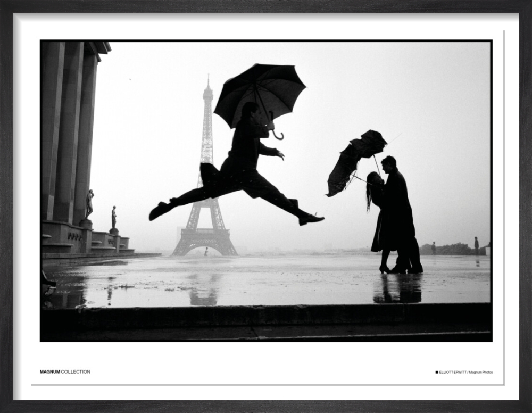Screen dimensions: 532x413
Task: Click the Elliott Erwitt / Magnum Photos credit
Action: 466,372
